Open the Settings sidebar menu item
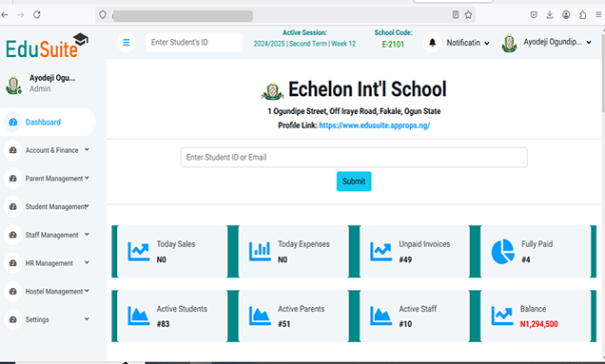 pos(48,319)
